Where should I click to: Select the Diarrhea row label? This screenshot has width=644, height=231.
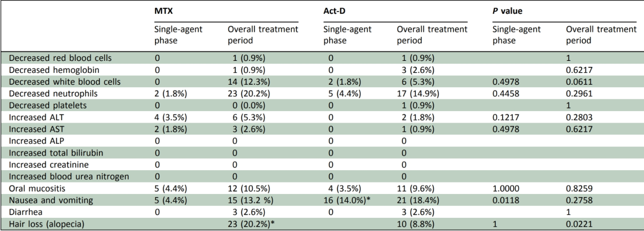[x=24, y=213]
